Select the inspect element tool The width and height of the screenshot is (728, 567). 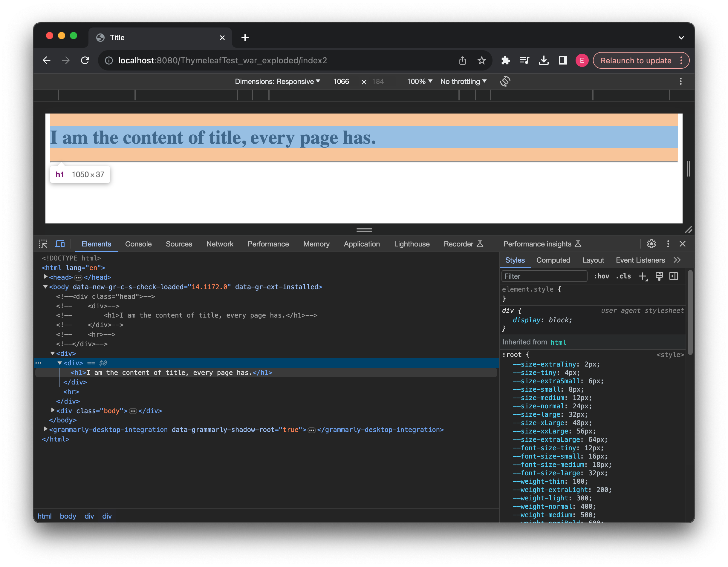[x=43, y=244]
